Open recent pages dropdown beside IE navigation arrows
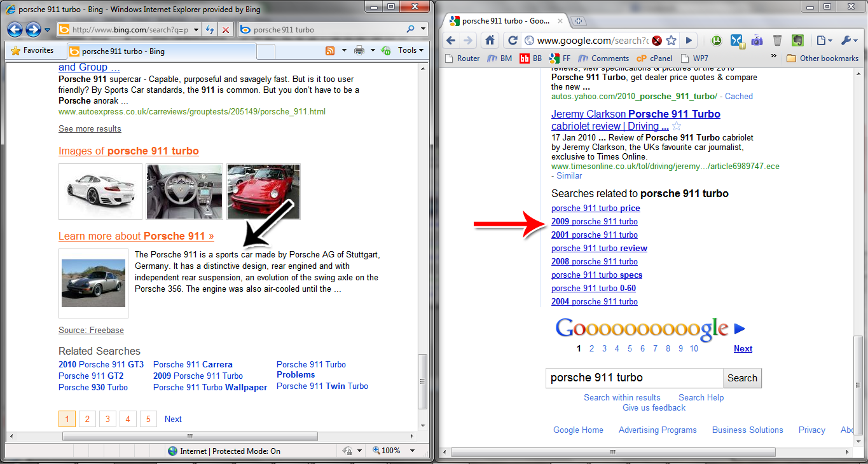Screen dimensions: 868x464 pos(48,30)
